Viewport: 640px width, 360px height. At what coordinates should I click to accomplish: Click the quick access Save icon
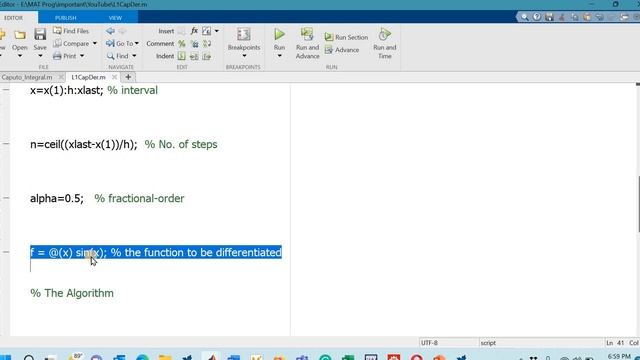549,17
